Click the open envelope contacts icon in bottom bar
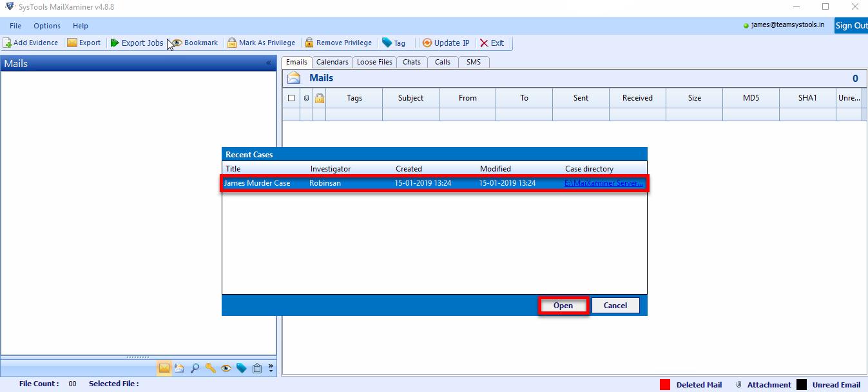The width and height of the screenshot is (868, 392). click(x=179, y=368)
